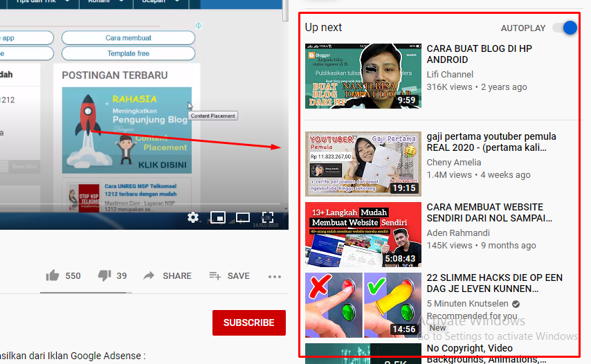Like the video with thumbs-up icon
The image size is (591, 364).
(x=53, y=276)
